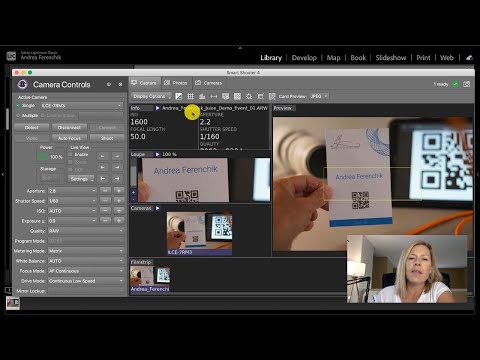Click the Shoot button
This screenshot has height=360, width=480.
pyautogui.click(x=107, y=138)
